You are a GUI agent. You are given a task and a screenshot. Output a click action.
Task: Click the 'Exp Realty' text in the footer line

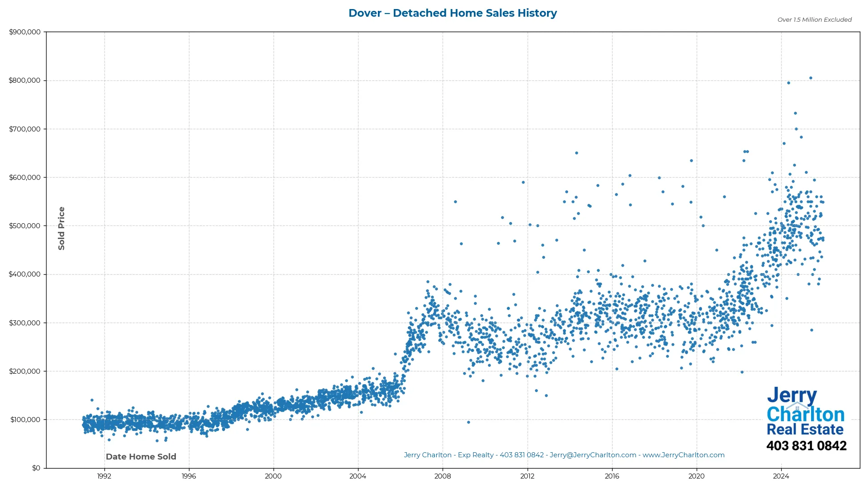point(477,455)
